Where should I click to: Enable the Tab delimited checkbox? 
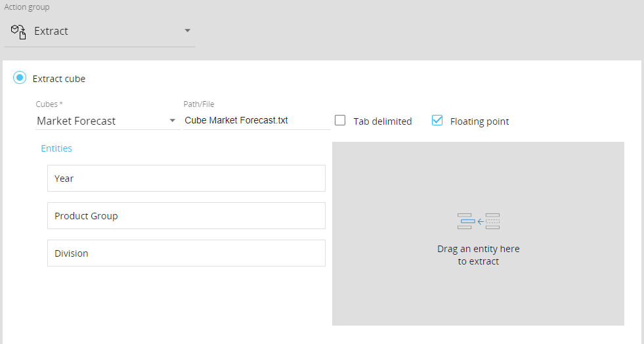coord(340,120)
